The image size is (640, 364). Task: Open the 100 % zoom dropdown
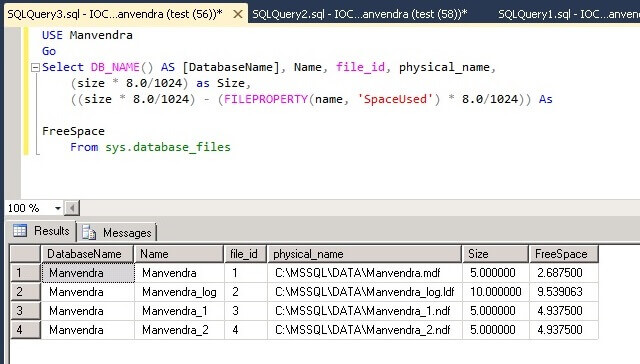point(58,208)
